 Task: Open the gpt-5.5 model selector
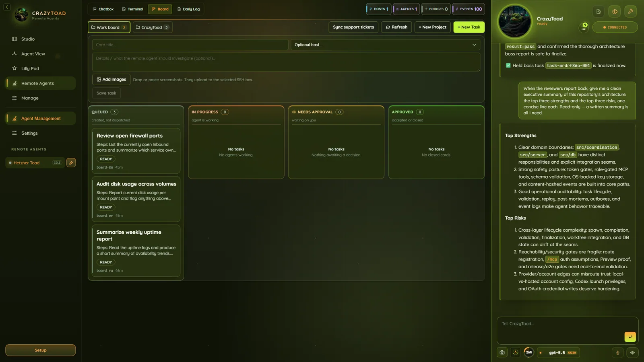click(559, 353)
